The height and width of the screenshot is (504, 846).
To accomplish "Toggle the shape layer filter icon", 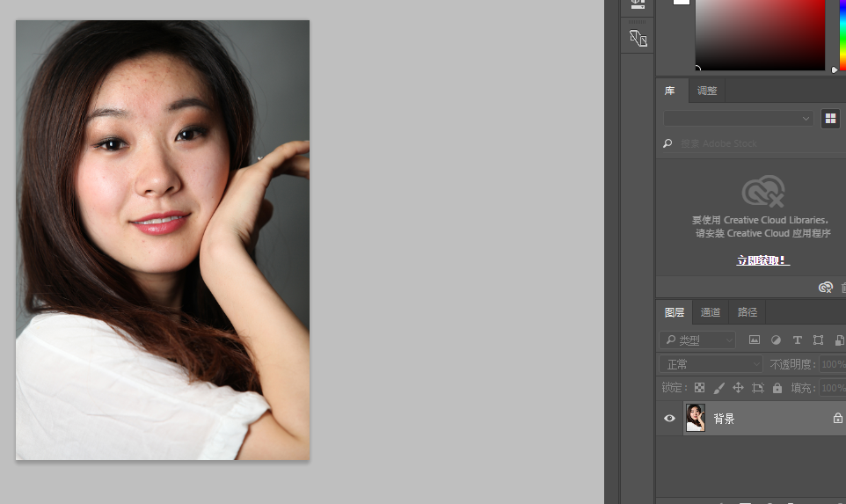I will 818,340.
